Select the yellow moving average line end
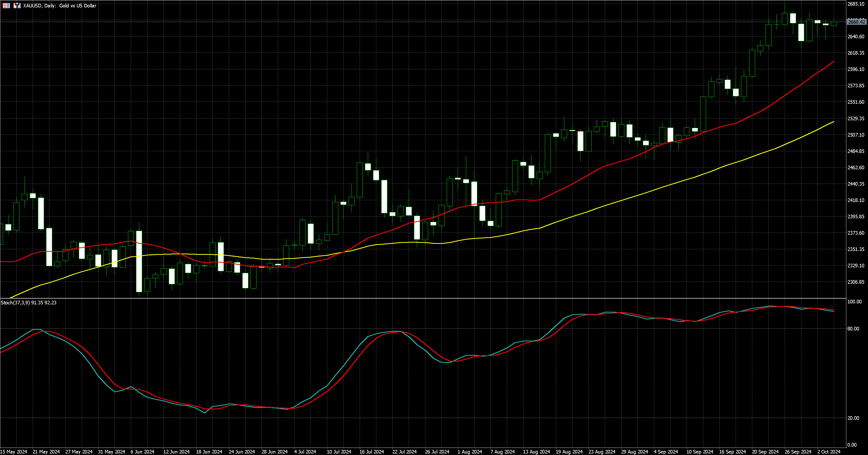The image size is (868, 455). pyautogui.click(x=833, y=122)
